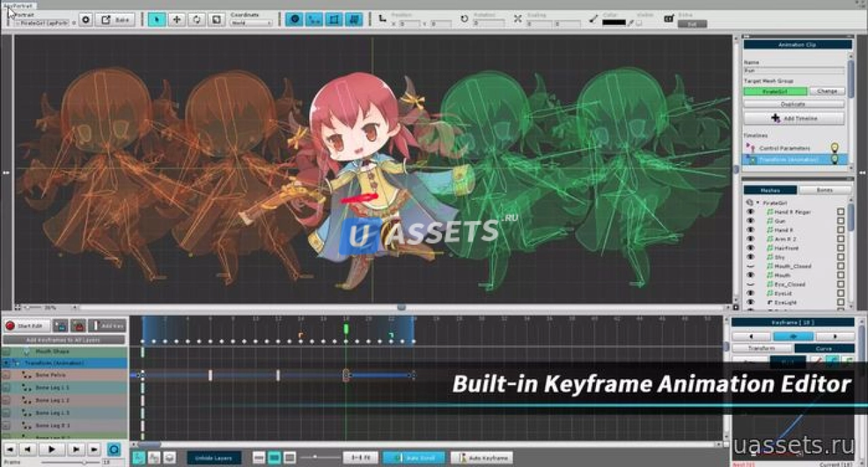Open the Coordinate World dropdown

pyautogui.click(x=251, y=23)
